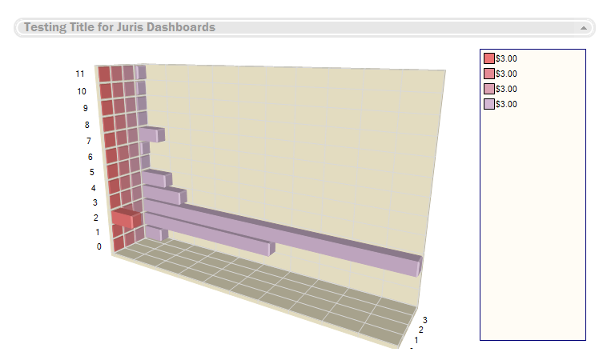Screen dimensions: 611x364
Task: Choose the lavender fourth legend swatch
Action: [489, 104]
